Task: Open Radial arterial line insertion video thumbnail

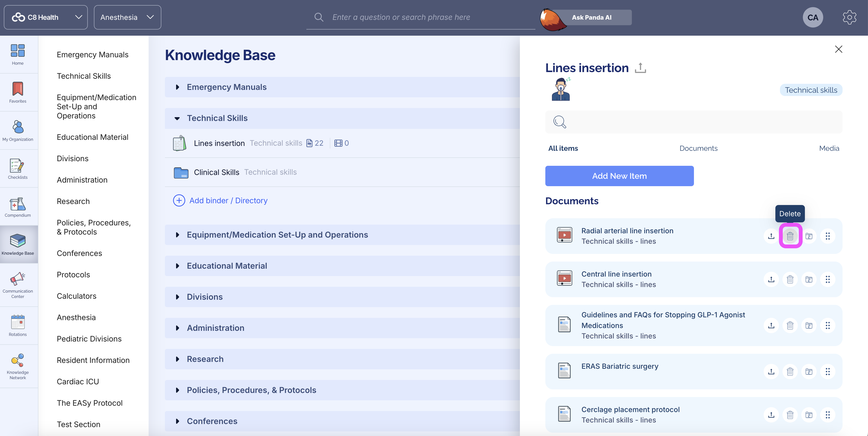Action: tap(564, 235)
